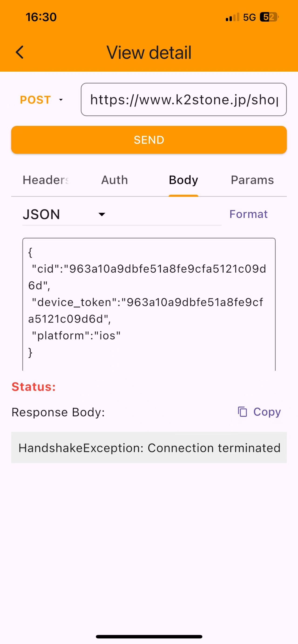Open the POST method dropdown
This screenshot has height=644, width=298.
click(x=41, y=100)
